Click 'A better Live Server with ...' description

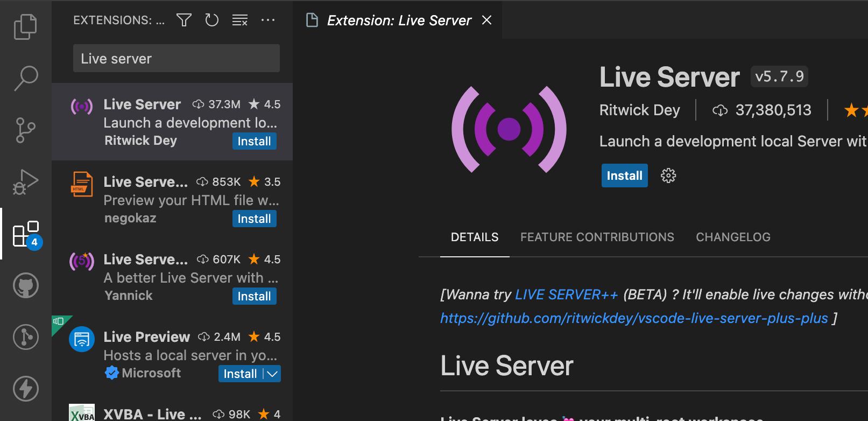coord(191,278)
